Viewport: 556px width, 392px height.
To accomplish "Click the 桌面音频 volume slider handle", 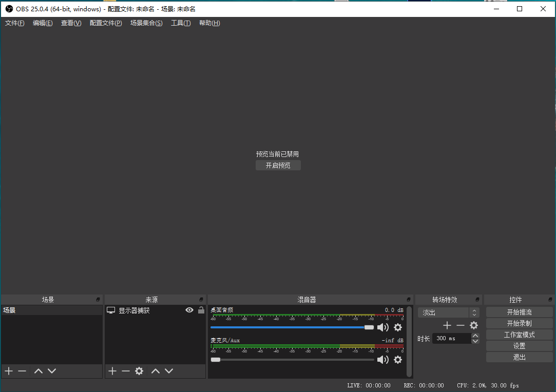I will pyautogui.click(x=369, y=327).
